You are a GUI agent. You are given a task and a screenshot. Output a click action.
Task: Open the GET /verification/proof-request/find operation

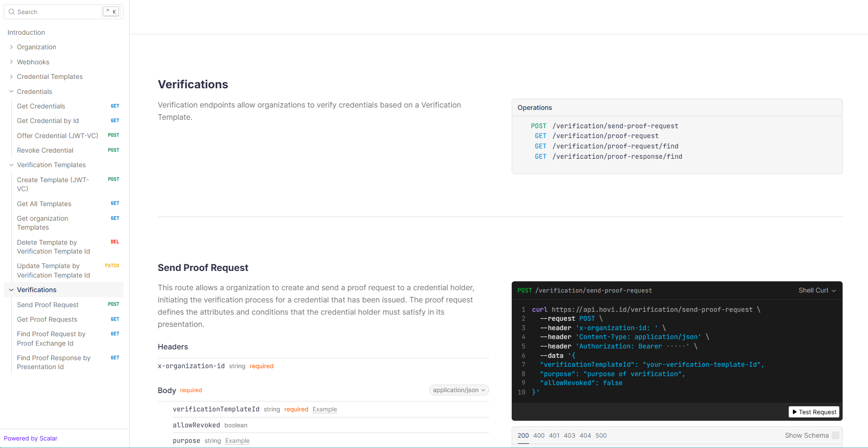(x=615, y=146)
